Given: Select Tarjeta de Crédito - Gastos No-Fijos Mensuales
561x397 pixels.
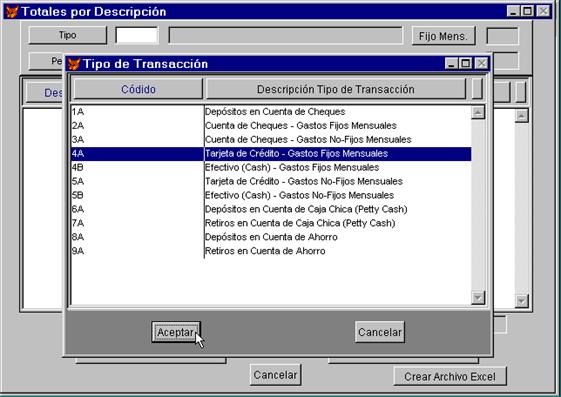Looking at the screenshot, I should point(271,182).
